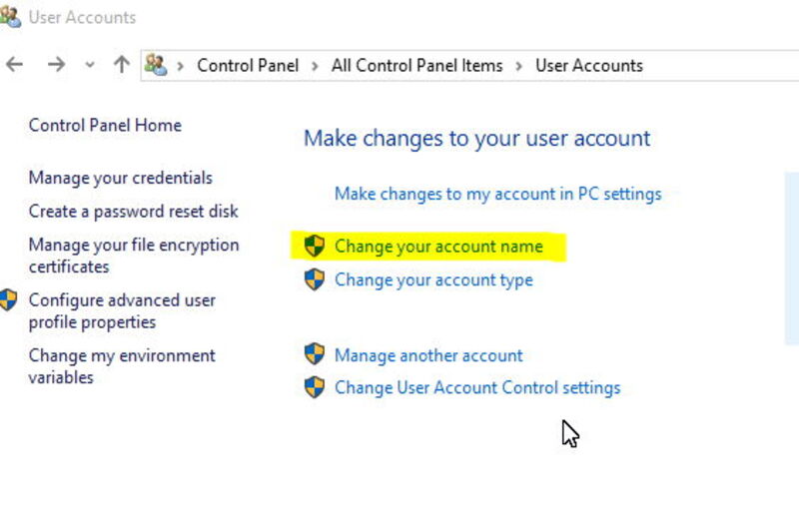Expand the chevron after Control Panel breadcrumb

314,66
